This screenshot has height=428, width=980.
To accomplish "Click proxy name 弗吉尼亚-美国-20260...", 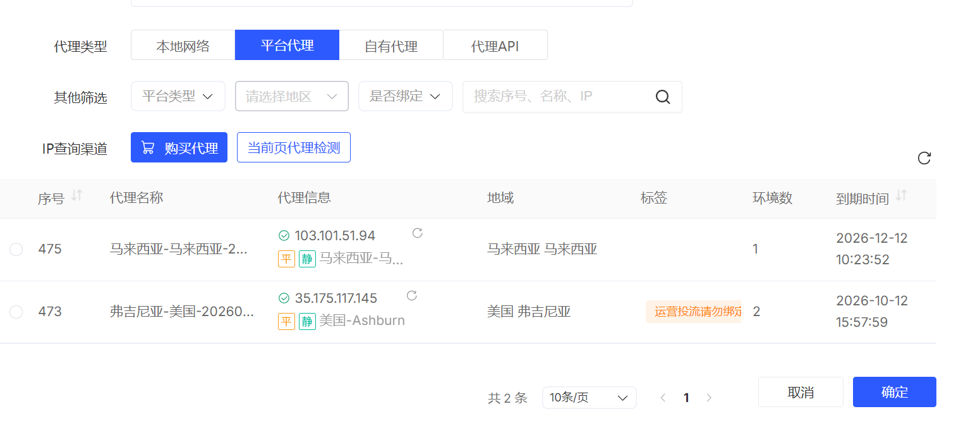I will (x=182, y=312).
